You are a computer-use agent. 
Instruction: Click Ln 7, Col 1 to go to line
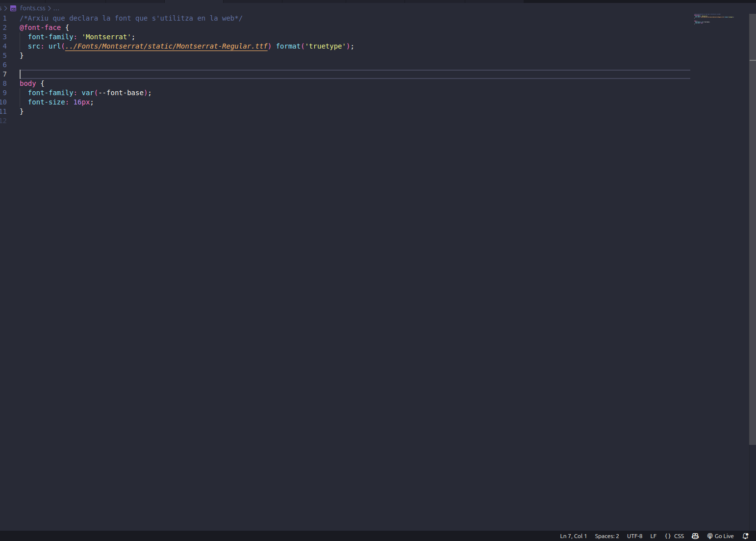pos(573,536)
